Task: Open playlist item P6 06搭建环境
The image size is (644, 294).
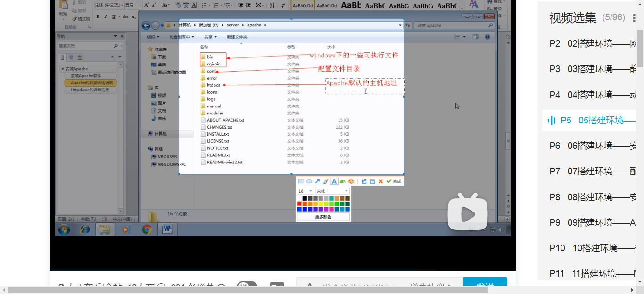Action: pyautogui.click(x=593, y=146)
